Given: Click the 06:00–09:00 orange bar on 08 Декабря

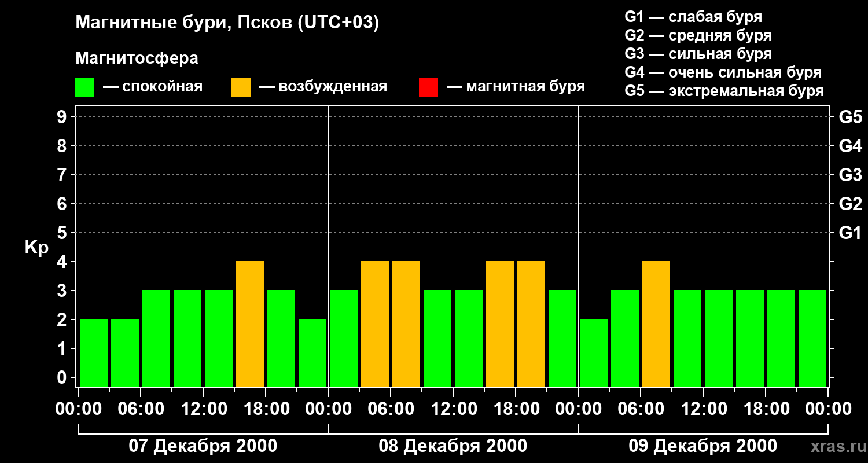Looking at the screenshot, I should (406, 324).
